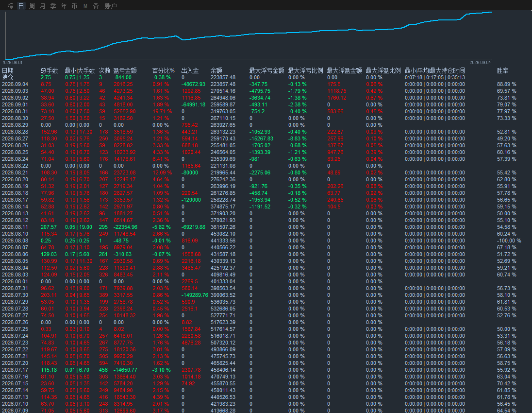Select the 2026.08.21 date row
532x413 pixels.
pyautogui.click(x=15, y=172)
